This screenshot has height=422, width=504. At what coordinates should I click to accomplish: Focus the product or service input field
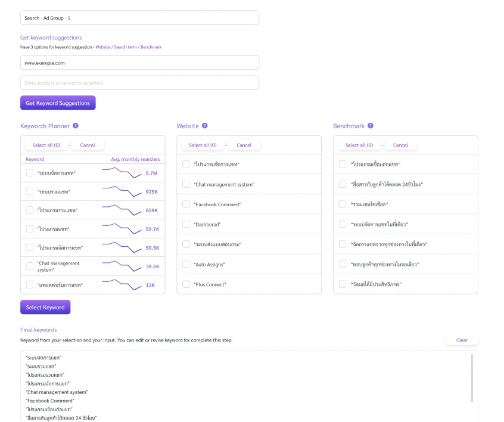(x=139, y=82)
